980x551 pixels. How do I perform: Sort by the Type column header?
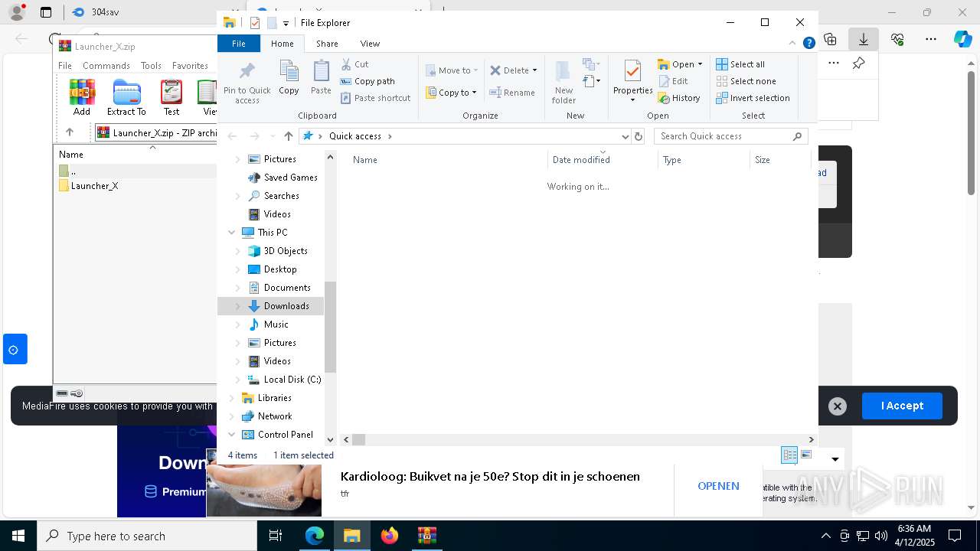(672, 160)
